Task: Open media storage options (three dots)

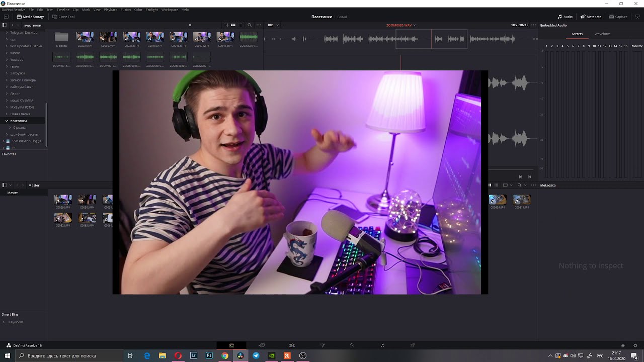Action: click(x=259, y=25)
